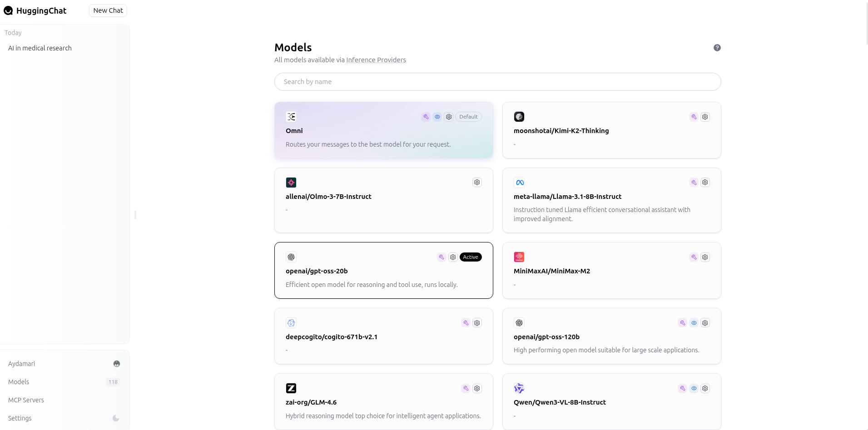Select the openai/gpt-oss-120b model name

pos(546,337)
